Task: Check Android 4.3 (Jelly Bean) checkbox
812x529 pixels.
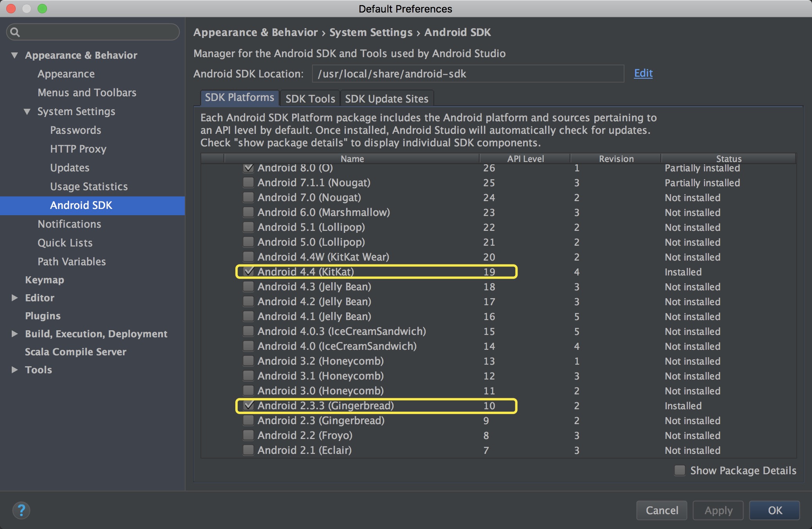Action: (x=248, y=287)
